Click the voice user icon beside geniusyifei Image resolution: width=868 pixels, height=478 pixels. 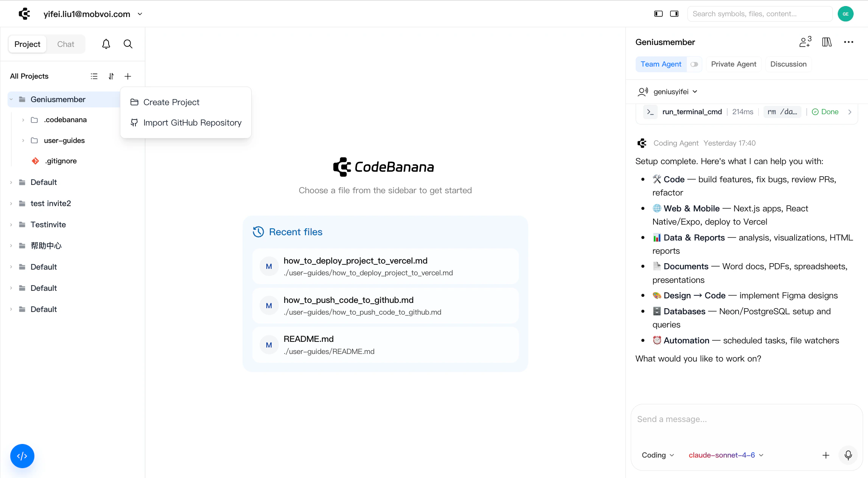click(x=643, y=92)
